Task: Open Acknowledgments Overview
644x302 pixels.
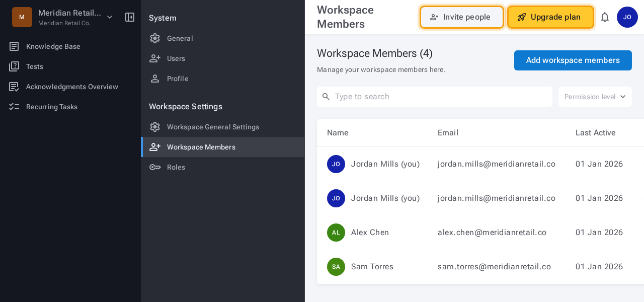Action: [x=72, y=87]
